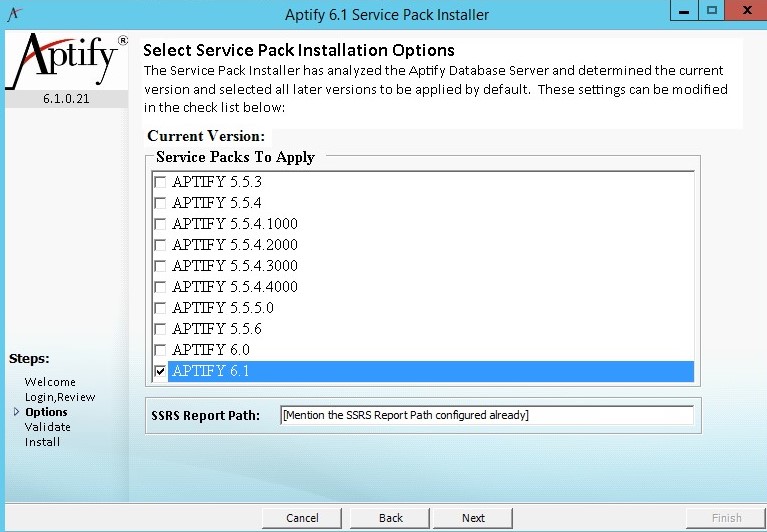Click the Service Packs To Apply heading
Screen dimensions: 767x532
235,157
